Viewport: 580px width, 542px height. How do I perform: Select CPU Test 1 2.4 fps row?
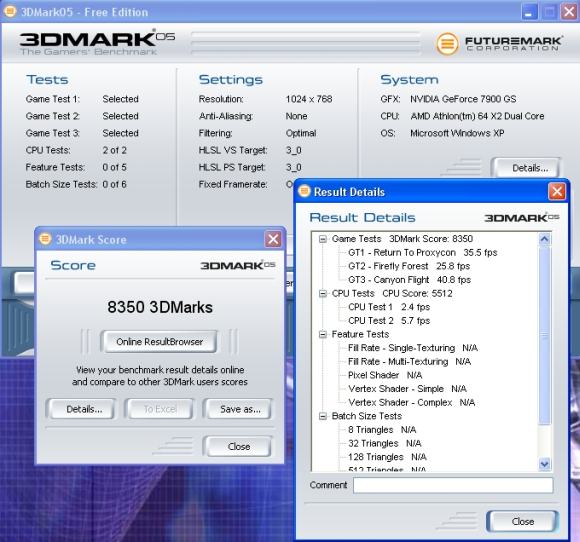click(389, 307)
